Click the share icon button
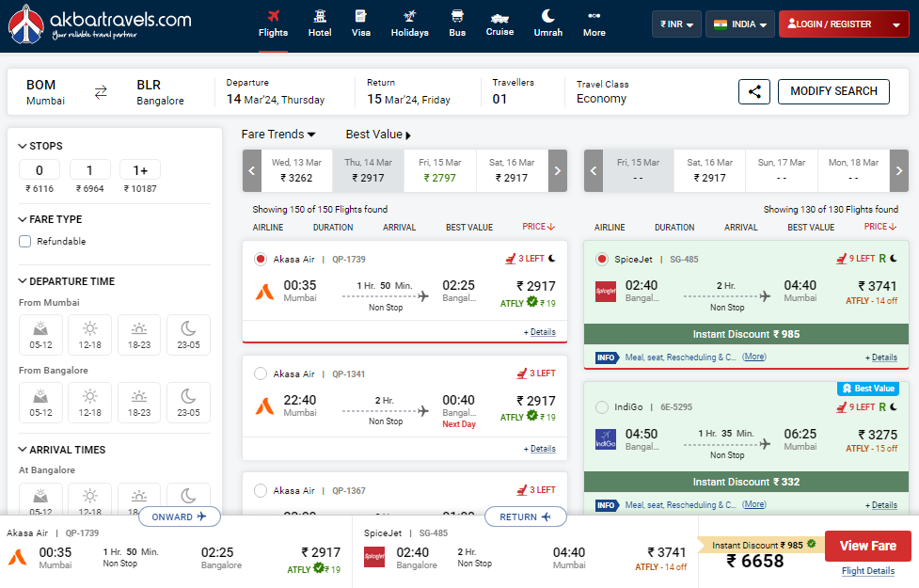919x588 pixels. pyautogui.click(x=754, y=91)
